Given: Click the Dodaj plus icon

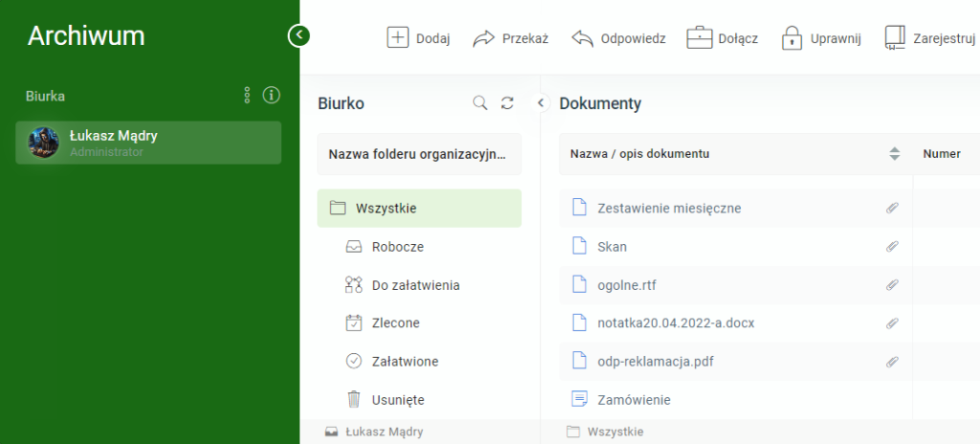Looking at the screenshot, I should click(x=397, y=37).
